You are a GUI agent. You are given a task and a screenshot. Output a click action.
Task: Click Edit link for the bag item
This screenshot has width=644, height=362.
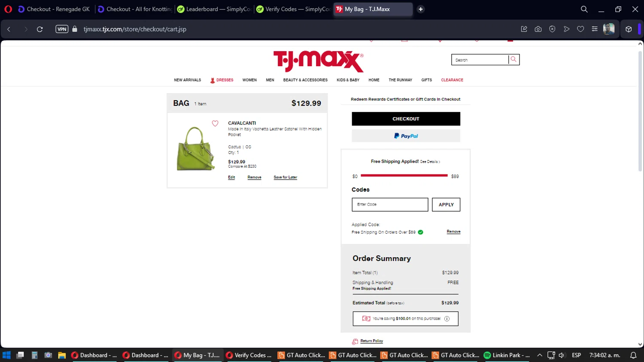click(x=231, y=177)
